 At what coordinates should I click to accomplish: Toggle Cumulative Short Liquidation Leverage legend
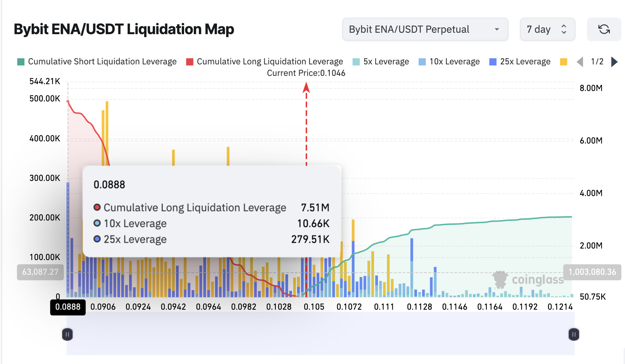pos(97,62)
